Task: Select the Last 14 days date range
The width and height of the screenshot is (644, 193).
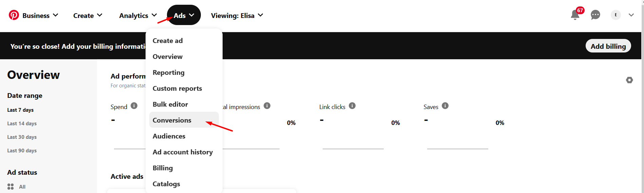Action: pyautogui.click(x=22, y=124)
